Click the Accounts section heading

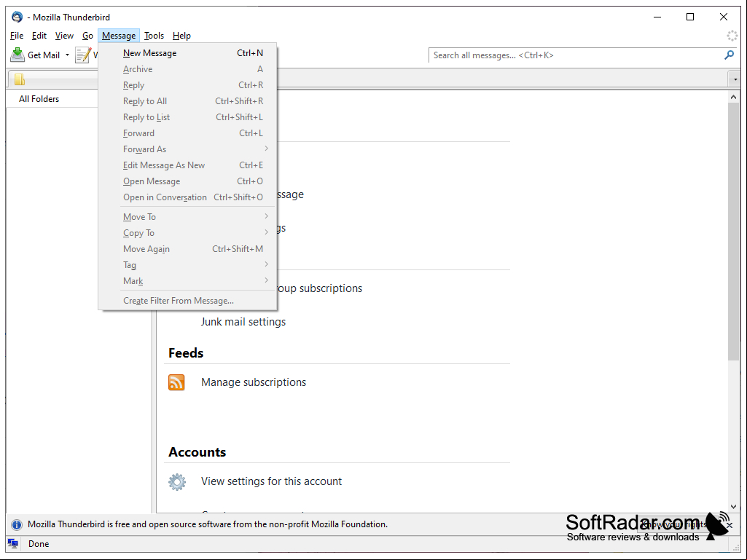[197, 452]
